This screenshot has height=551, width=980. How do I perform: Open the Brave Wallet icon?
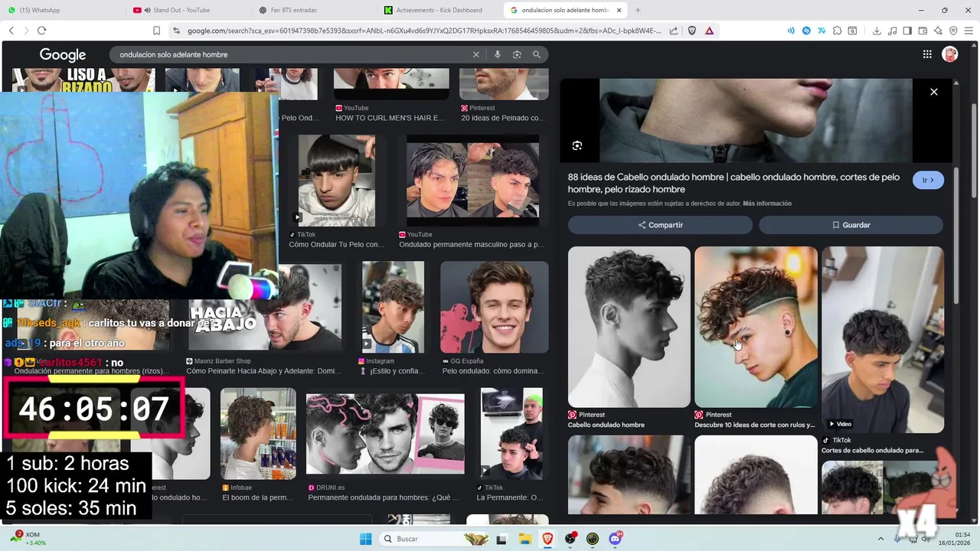pos(923,31)
